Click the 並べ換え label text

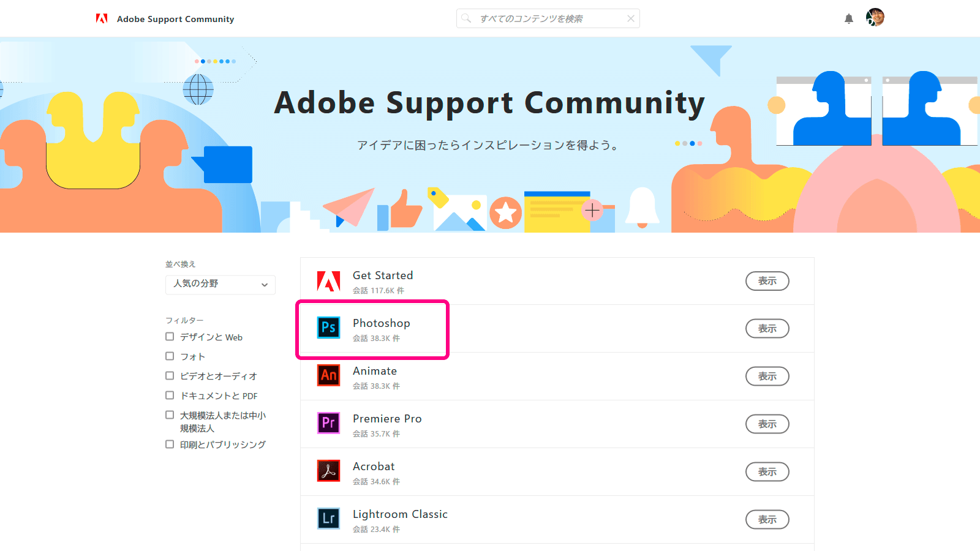coord(180,264)
